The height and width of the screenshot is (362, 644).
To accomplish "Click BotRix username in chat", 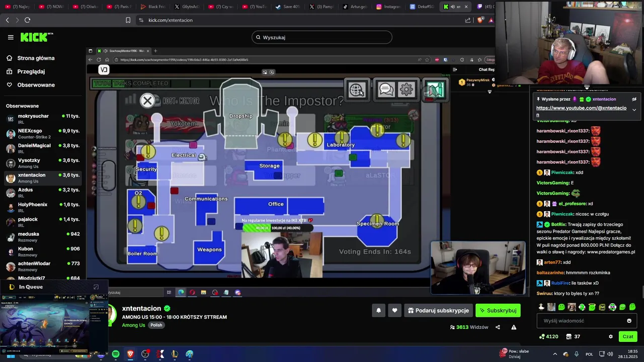I will (x=558, y=224).
